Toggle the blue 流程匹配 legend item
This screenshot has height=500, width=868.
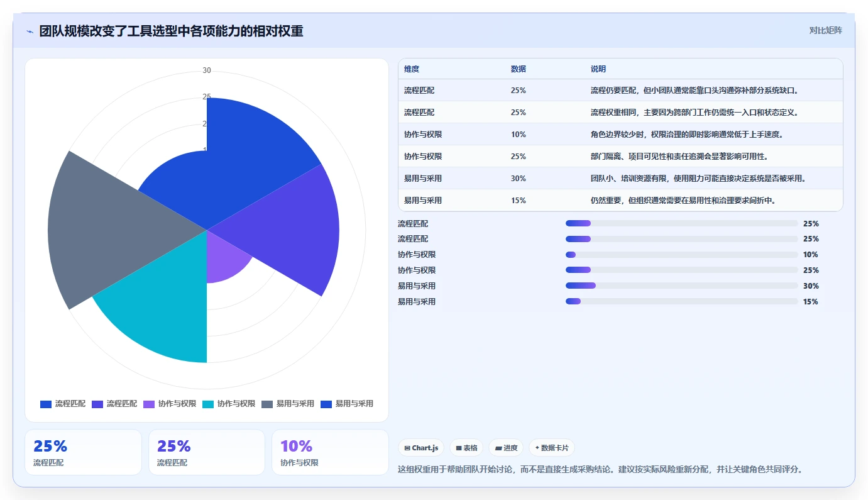point(63,404)
